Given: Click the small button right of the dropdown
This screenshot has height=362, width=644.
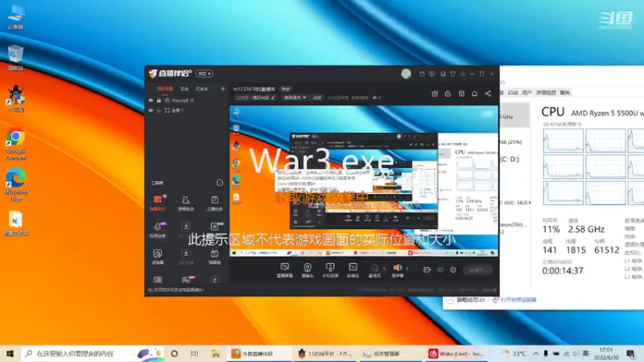Looking at the screenshot, I should click(x=317, y=97).
